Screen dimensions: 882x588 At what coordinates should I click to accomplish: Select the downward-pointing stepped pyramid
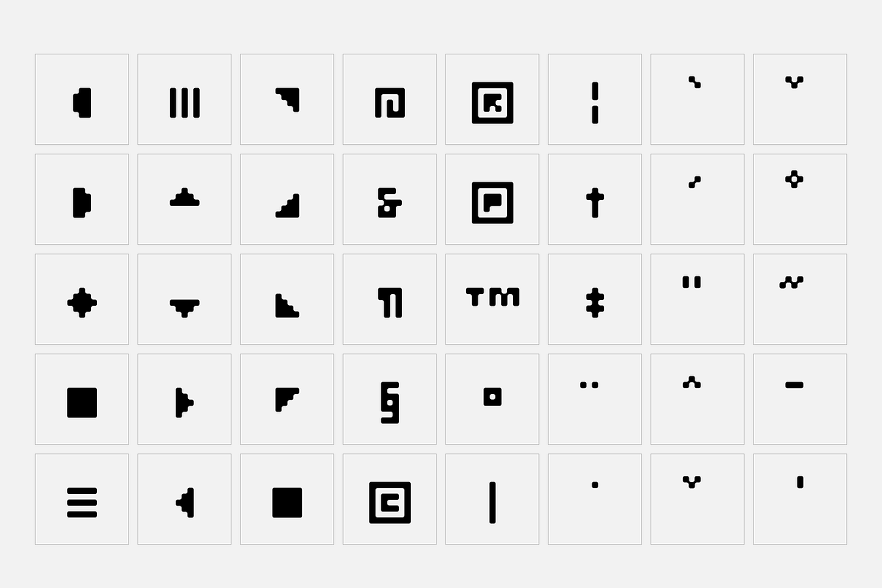tap(184, 306)
